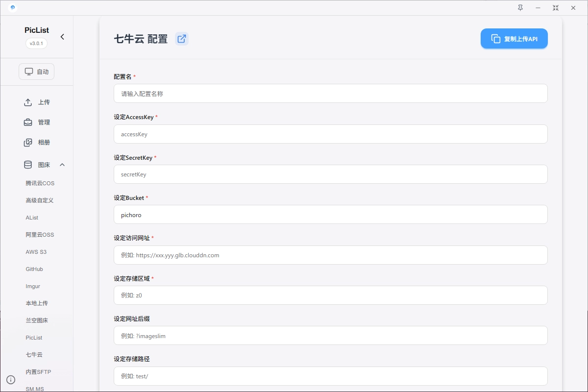The width and height of the screenshot is (588, 392).
Task: Select 阿里云OSS image host
Action: [40, 235]
